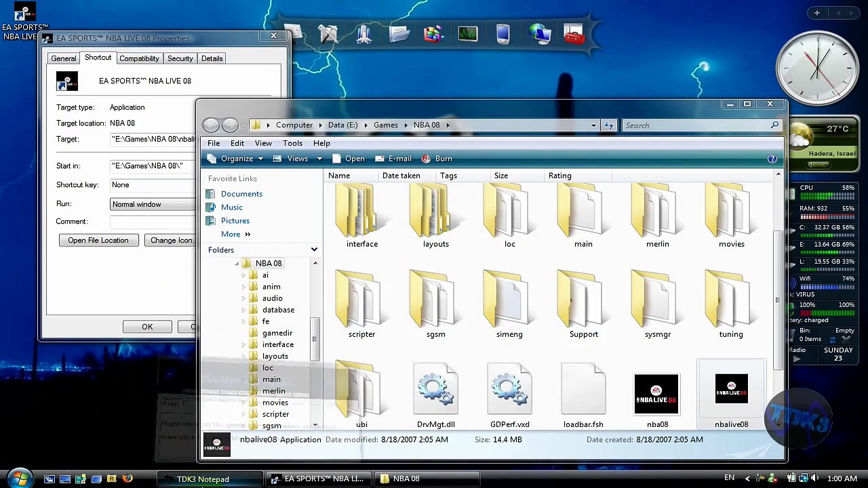Screen dimensions: 868x488
Task: Click the red toolbox icon in the dock
Action: coord(574,33)
